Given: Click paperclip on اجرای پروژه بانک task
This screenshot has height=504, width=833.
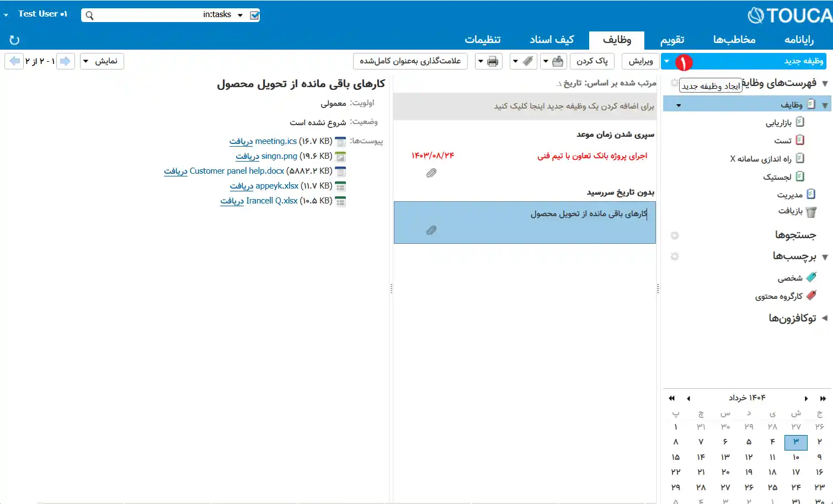Looking at the screenshot, I should (431, 173).
